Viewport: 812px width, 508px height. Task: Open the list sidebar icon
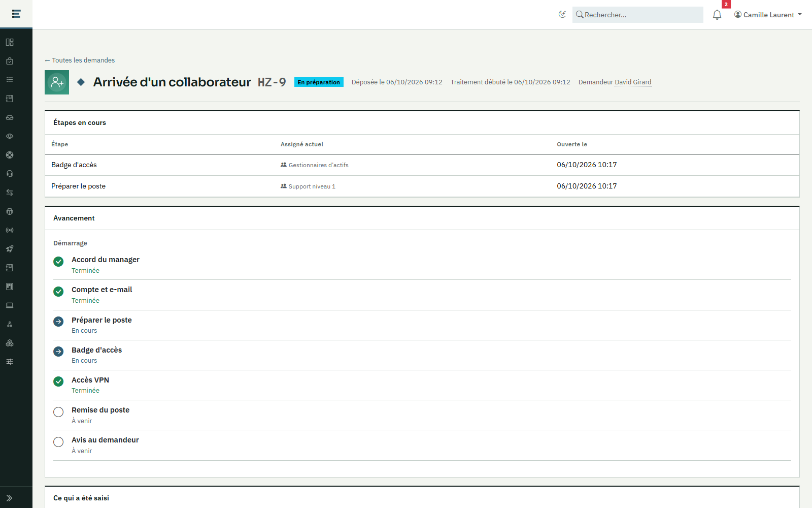(10, 80)
